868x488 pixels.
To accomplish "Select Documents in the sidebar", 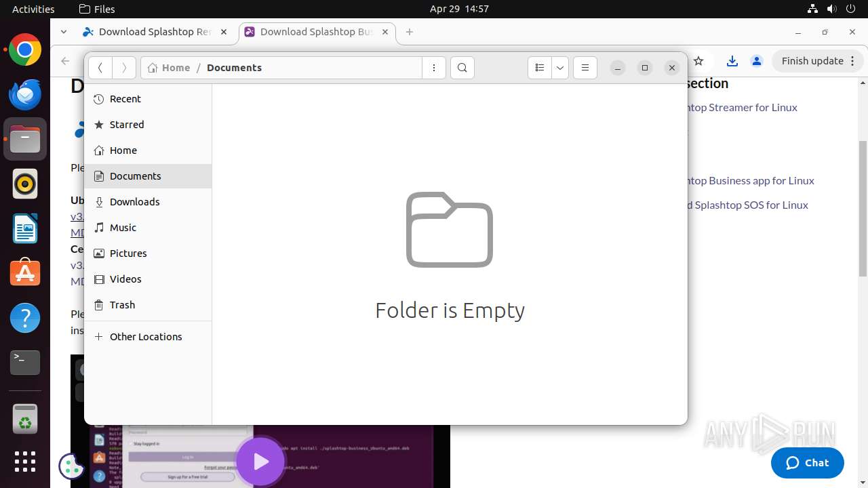I will 148,176.
